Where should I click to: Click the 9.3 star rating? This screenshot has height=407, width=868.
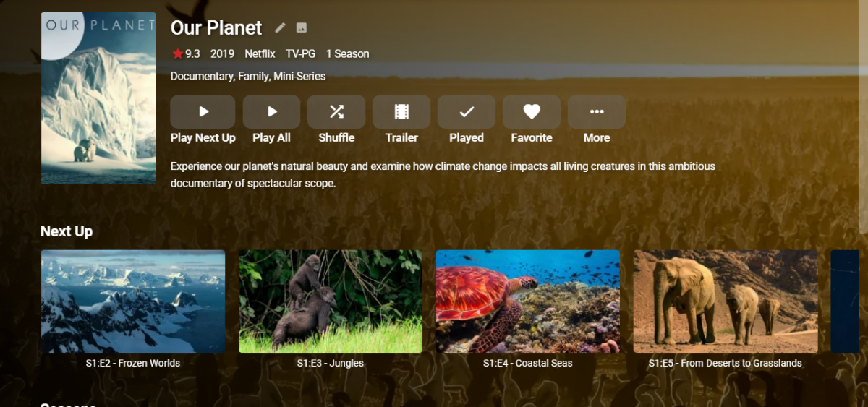(186, 53)
